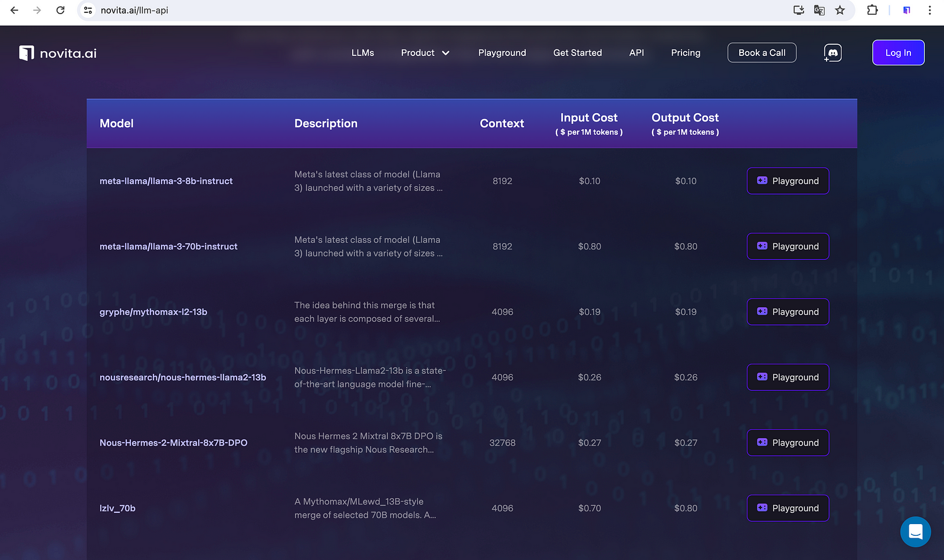Reload the page with browser refresh icon
Image resolution: width=944 pixels, height=560 pixels.
pos(60,10)
